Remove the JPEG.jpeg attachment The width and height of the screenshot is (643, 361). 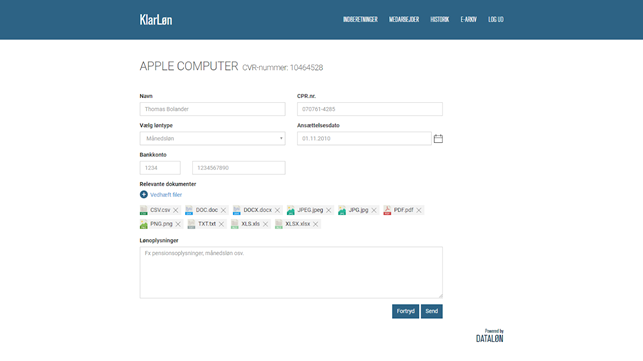[x=328, y=210]
